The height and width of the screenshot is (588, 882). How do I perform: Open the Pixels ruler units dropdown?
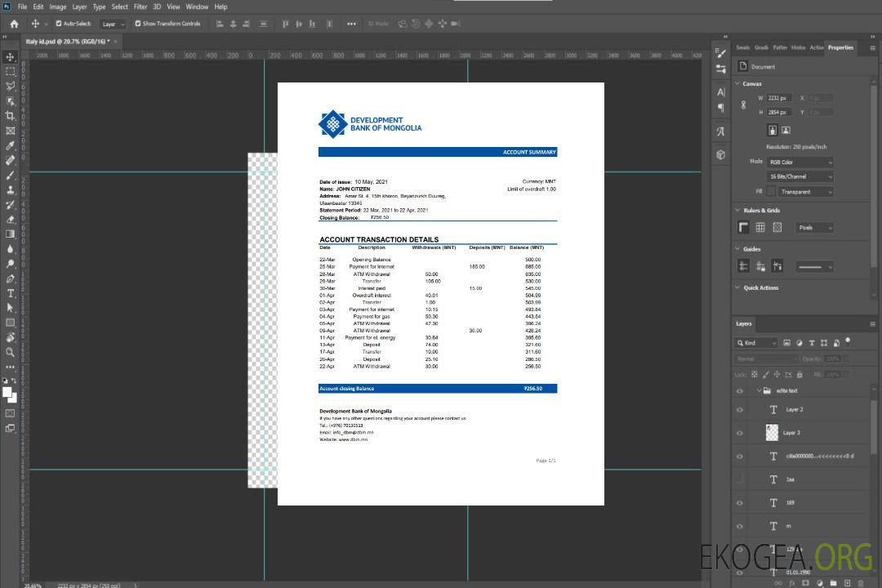tap(814, 228)
